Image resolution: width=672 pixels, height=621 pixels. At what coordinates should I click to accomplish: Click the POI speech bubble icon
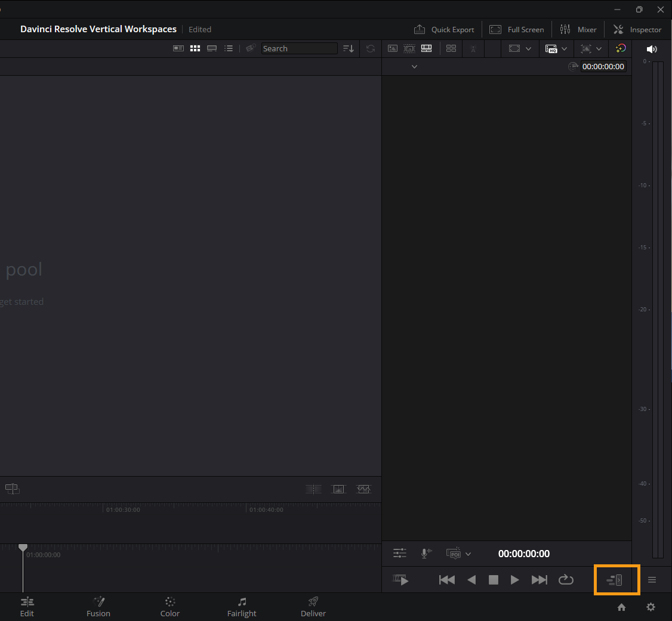(454, 554)
